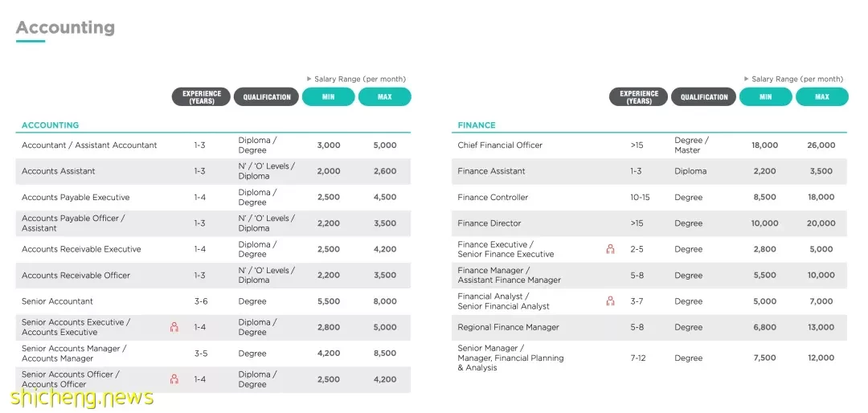868x413 pixels.
Task: Select the QUALIFICATION header in the Finance table
Action: (704, 97)
